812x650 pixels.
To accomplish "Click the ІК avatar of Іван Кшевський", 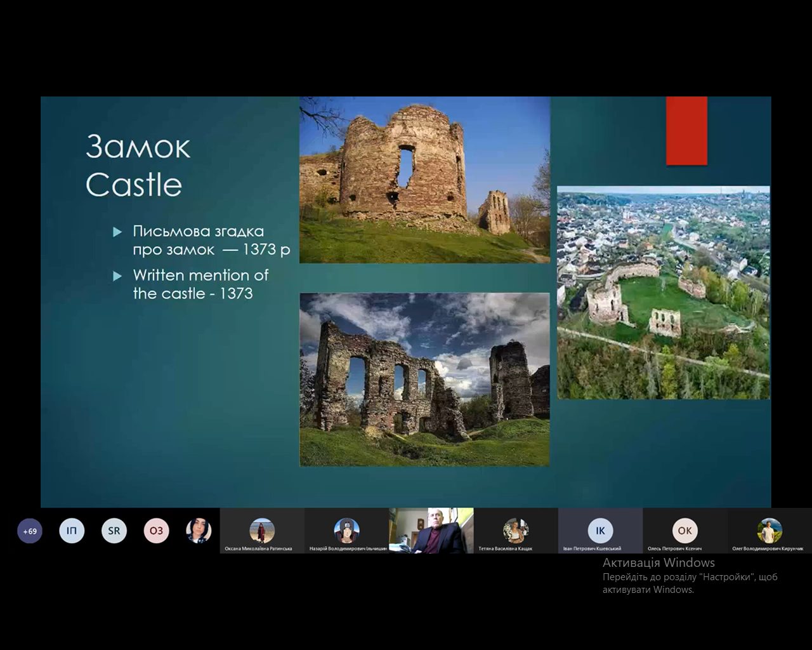I will pyautogui.click(x=600, y=530).
